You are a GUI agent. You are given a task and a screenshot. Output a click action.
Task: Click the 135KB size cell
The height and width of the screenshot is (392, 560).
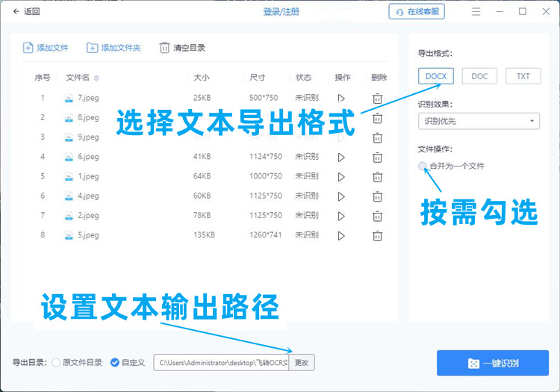click(204, 235)
